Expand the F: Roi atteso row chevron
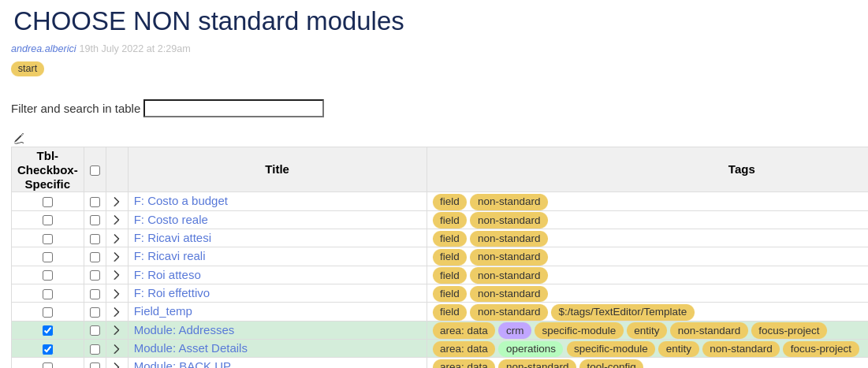Image resolution: width=868 pixels, height=368 pixels. (x=116, y=276)
